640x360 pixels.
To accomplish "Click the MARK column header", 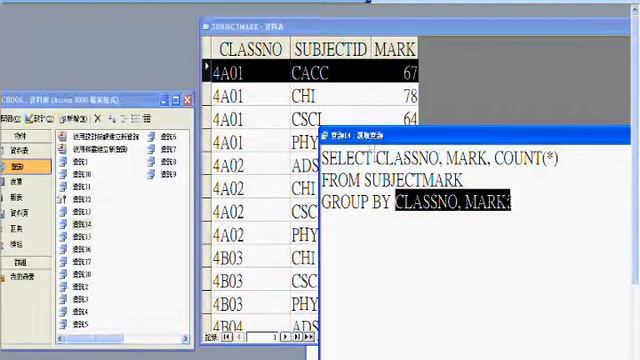I will click(x=395, y=49).
